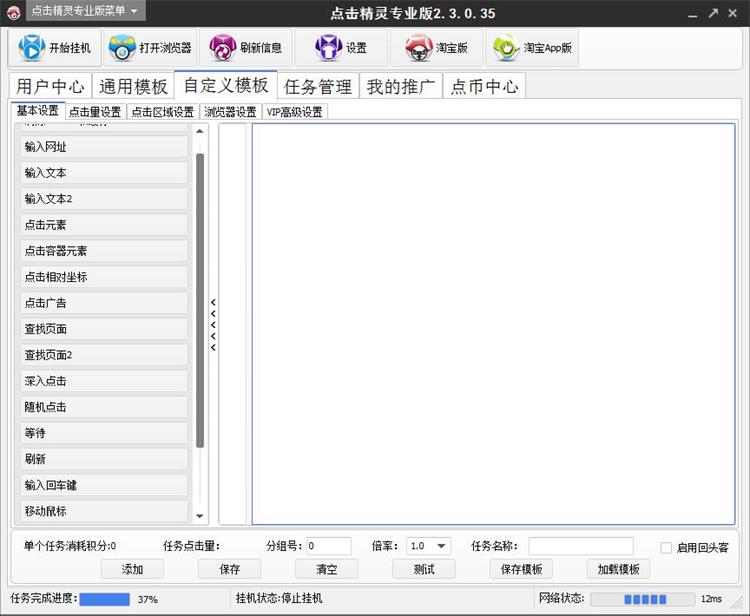Choose the 刷新 action

coord(104,459)
